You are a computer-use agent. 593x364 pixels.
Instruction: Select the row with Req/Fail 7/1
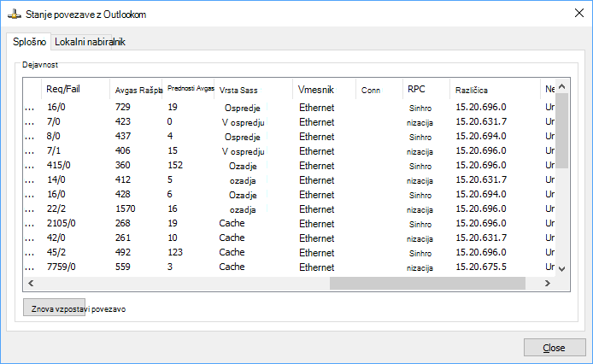pyautogui.click(x=290, y=150)
